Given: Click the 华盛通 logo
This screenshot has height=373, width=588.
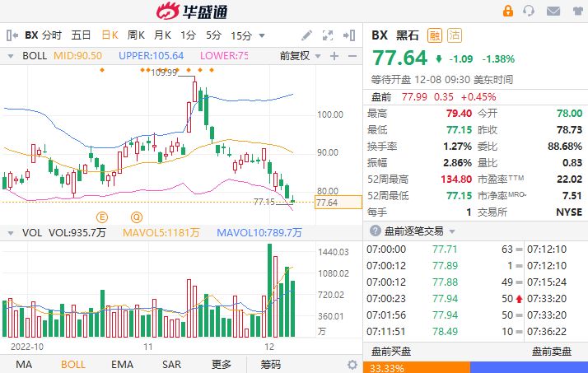Looking at the screenshot, I should [x=192, y=11].
